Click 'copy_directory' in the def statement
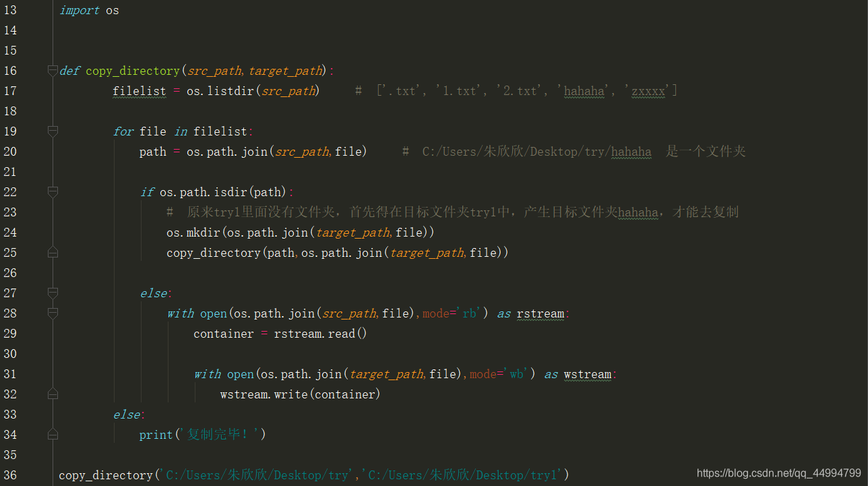The width and height of the screenshot is (868, 486). tap(133, 71)
